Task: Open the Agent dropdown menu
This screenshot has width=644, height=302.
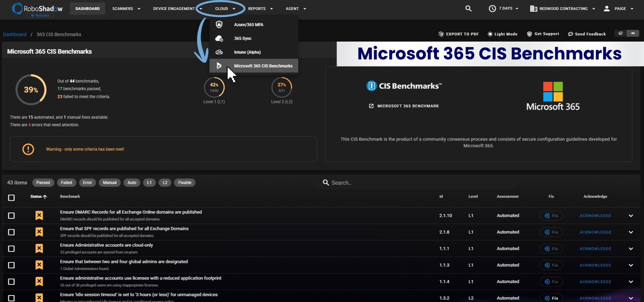Action: coord(296,9)
